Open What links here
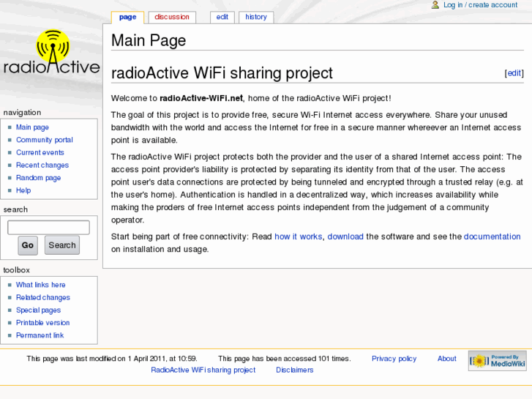532x399 pixels. (x=41, y=285)
